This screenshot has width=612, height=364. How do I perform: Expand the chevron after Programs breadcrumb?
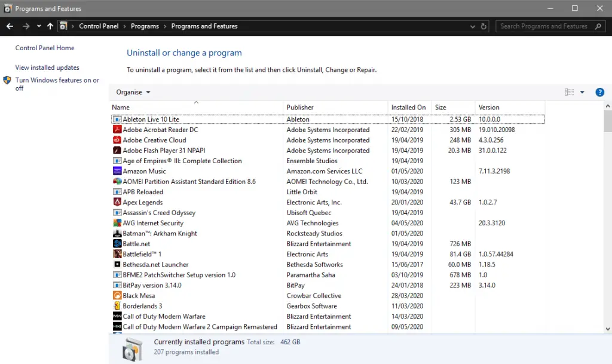pyautogui.click(x=165, y=26)
